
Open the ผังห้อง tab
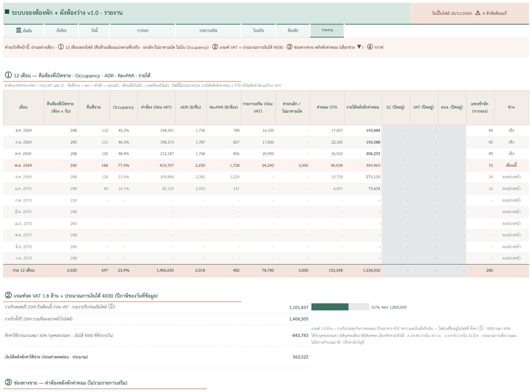pos(61,31)
